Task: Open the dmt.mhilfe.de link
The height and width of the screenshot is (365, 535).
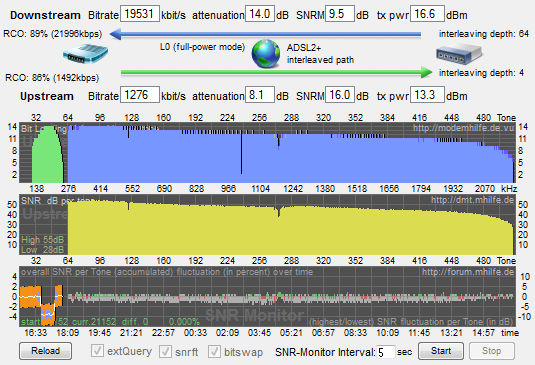Action: (x=472, y=200)
